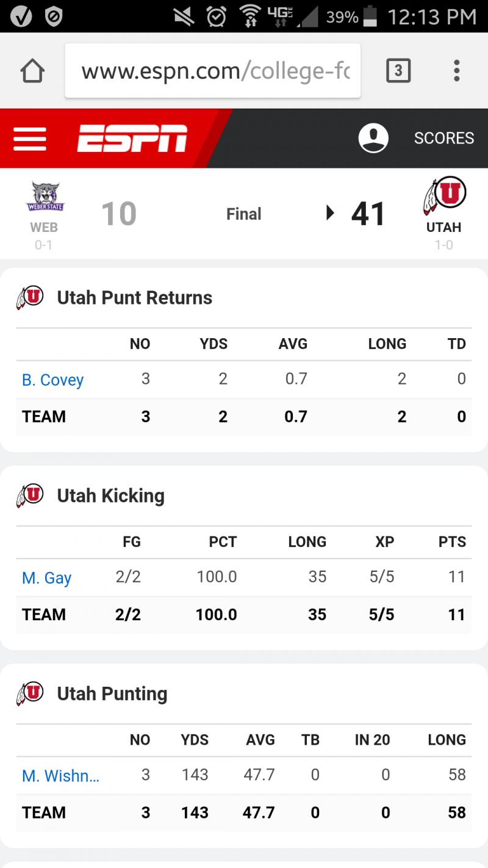The image size is (488, 868).
Task: Tap Utah logo beside Kicking heading
Action: click(30, 496)
